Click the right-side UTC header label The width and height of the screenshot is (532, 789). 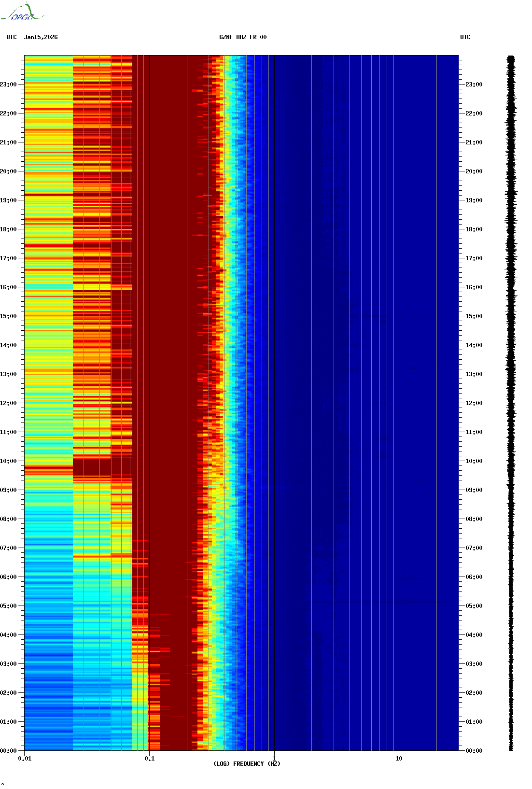coord(465,37)
